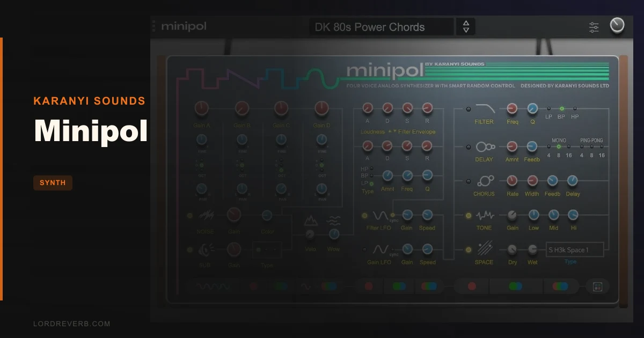Click the dice randomize button
This screenshot has width=644, height=338.
click(x=597, y=286)
